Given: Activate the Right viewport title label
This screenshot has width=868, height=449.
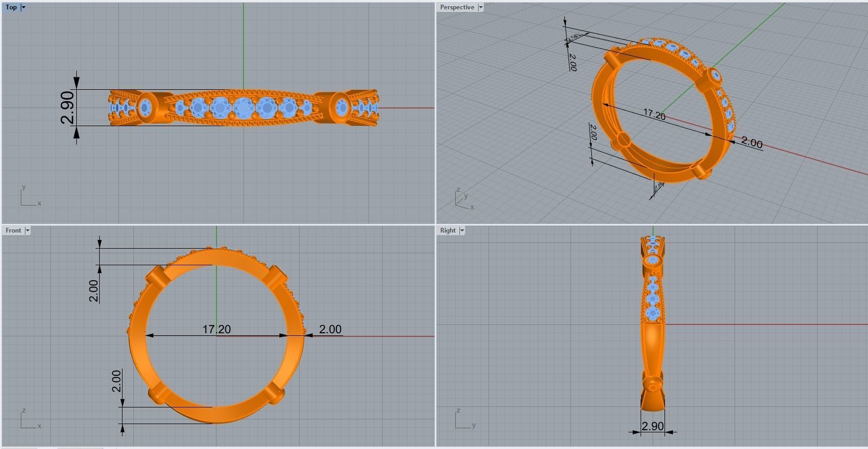Looking at the screenshot, I should (447, 230).
